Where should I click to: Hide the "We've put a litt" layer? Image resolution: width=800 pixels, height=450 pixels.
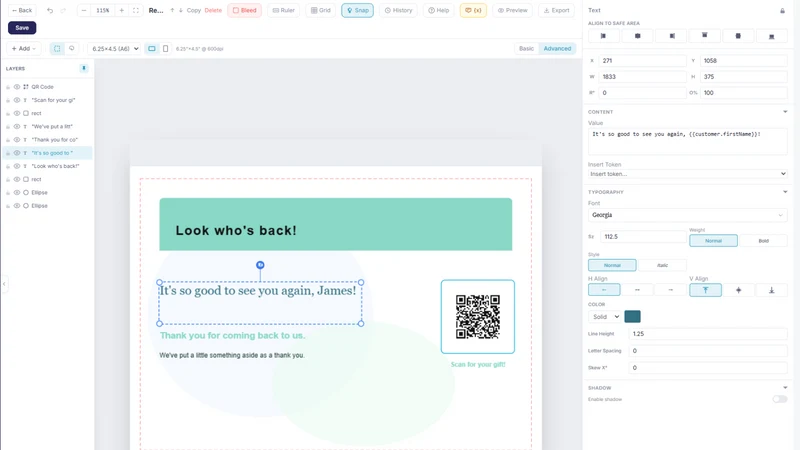click(17, 127)
